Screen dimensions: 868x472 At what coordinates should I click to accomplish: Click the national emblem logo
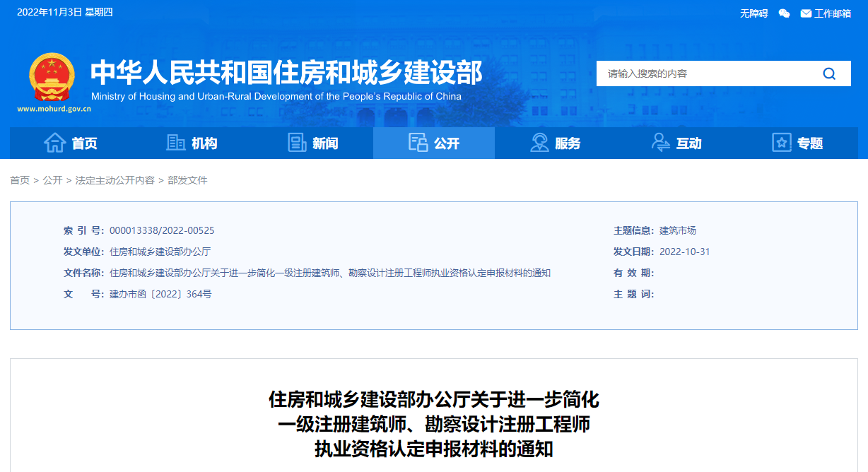pyautogui.click(x=51, y=77)
